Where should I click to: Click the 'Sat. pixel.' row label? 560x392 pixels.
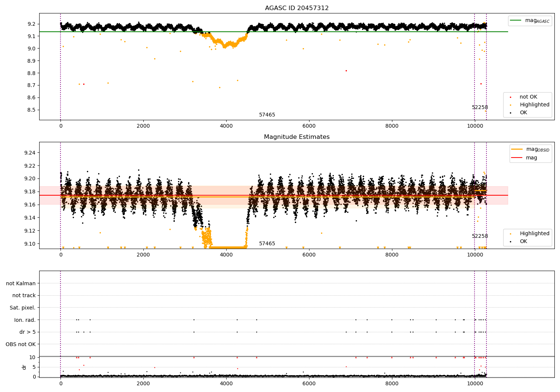[23, 308]
